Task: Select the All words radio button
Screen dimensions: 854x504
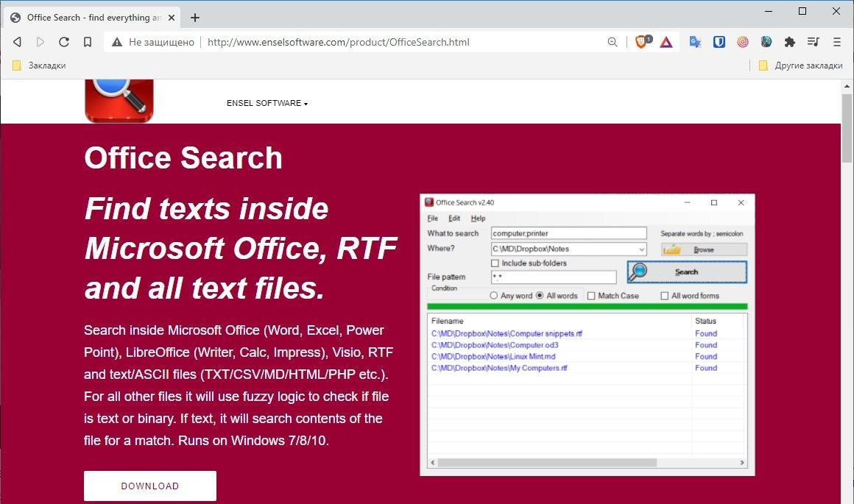Action: 539,296
